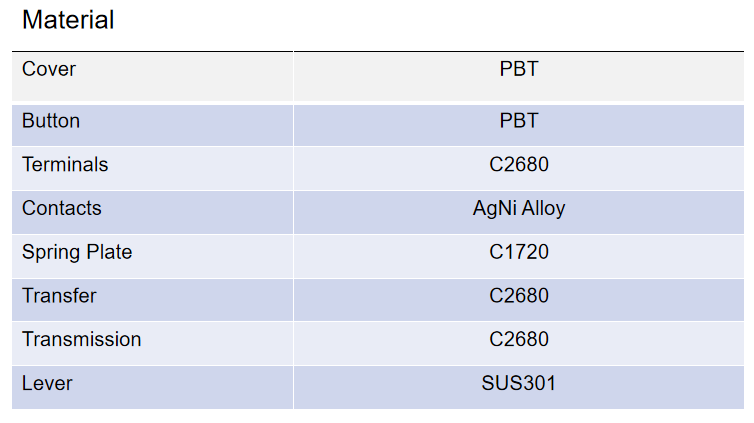Click the Contacts label cell

[x=62, y=208]
